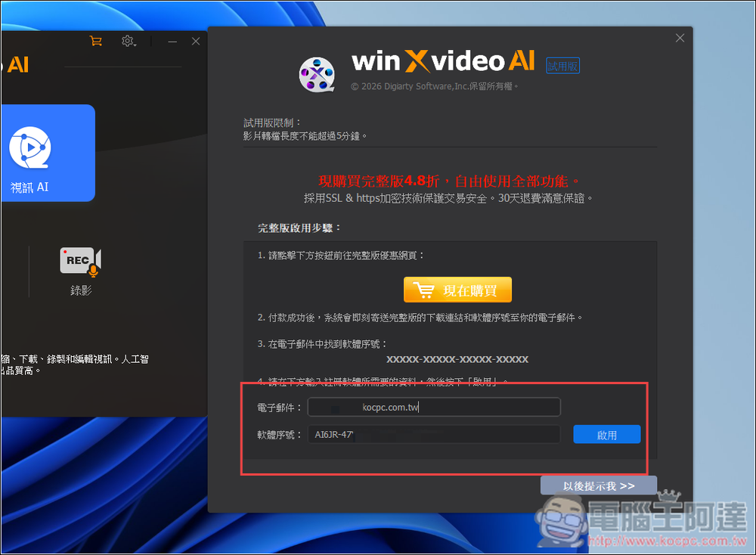Close the main Winxvideo AI window
Viewport: 756px width, 555px height.
point(196,41)
